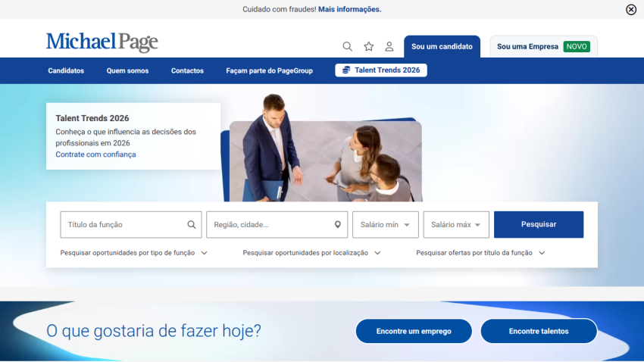Expand oportunidades por localização

point(311,253)
